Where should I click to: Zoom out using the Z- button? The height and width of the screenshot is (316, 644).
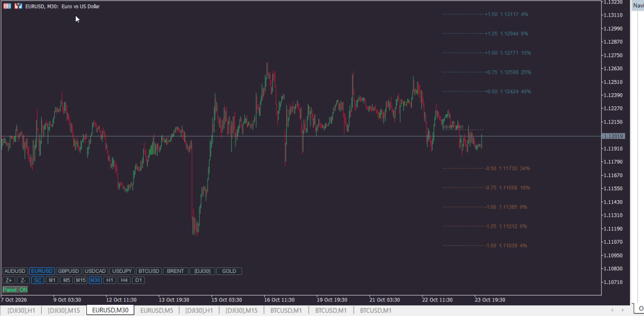[23, 280]
